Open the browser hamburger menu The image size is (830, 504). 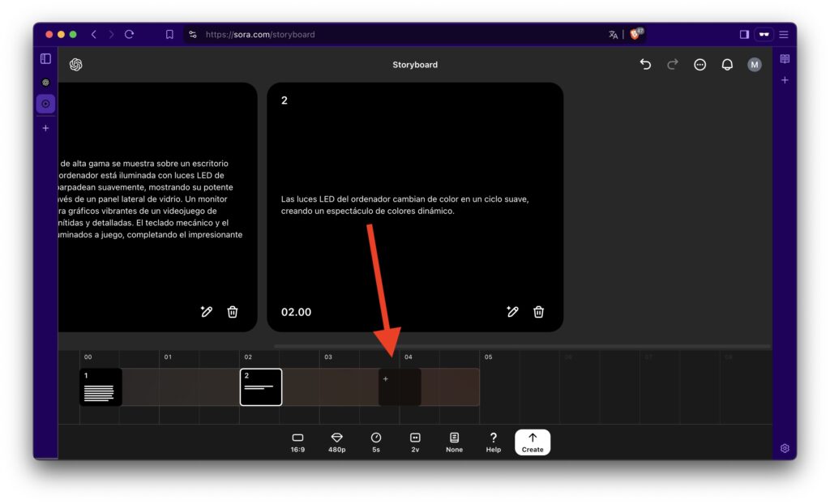coord(784,34)
